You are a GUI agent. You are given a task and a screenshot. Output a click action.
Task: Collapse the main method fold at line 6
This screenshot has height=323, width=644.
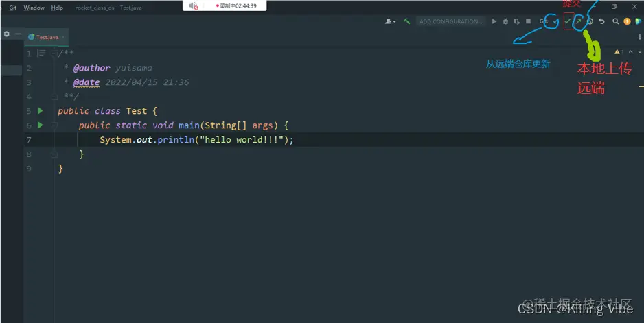click(54, 125)
